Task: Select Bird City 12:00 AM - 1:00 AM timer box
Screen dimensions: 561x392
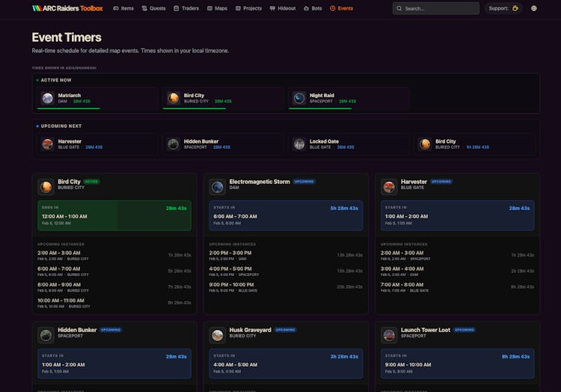Action: 114,215
